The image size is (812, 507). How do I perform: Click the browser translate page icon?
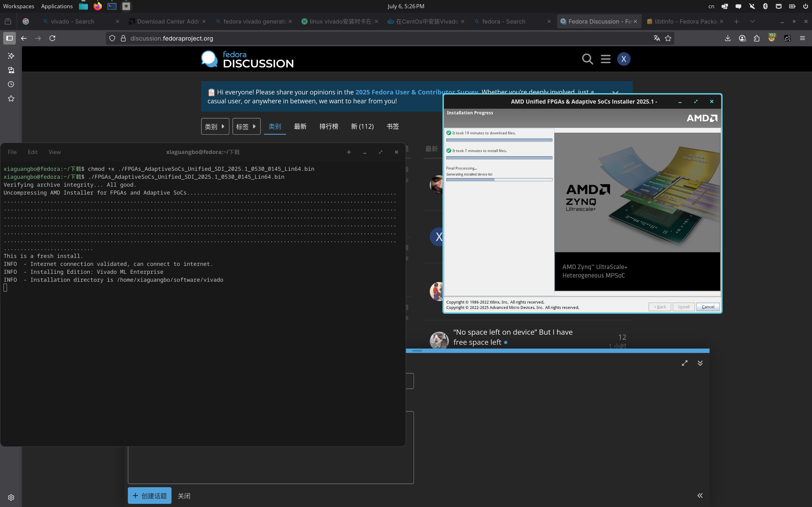point(657,38)
